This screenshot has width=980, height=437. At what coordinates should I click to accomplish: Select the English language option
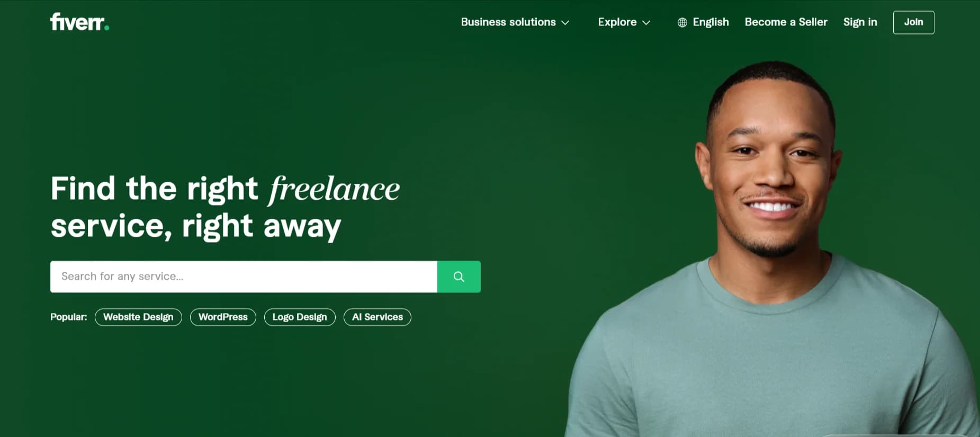[711, 22]
